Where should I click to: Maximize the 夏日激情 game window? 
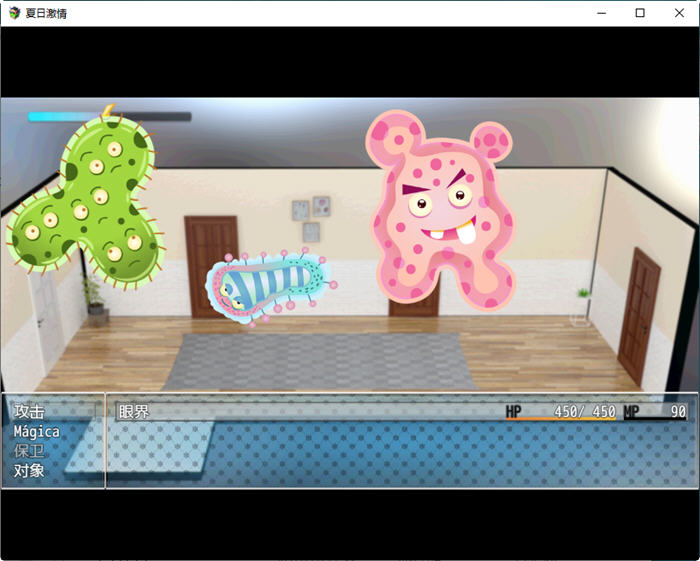pos(640,13)
